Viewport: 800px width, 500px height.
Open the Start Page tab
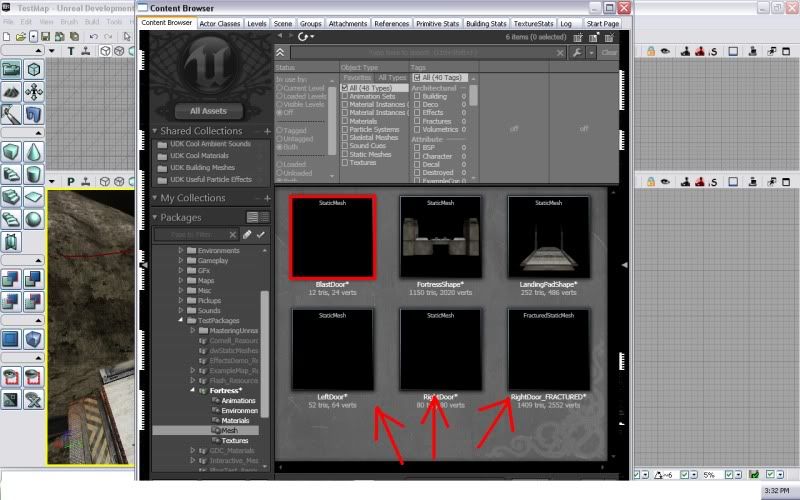pyautogui.click(x=602, y=23)
